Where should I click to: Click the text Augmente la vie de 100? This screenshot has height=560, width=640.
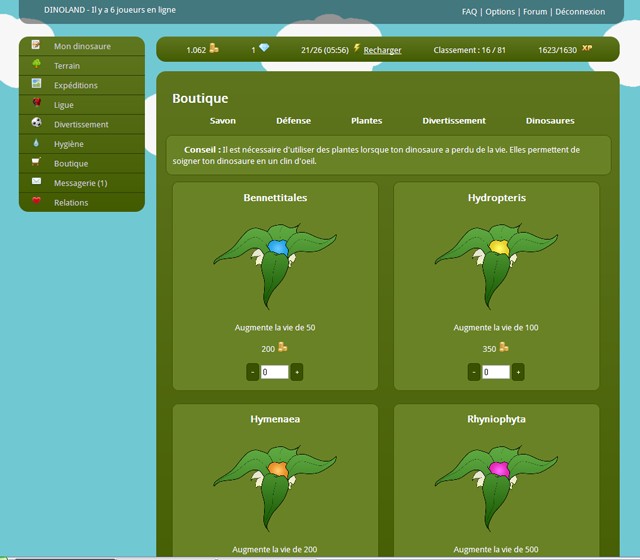pos(496,327)
